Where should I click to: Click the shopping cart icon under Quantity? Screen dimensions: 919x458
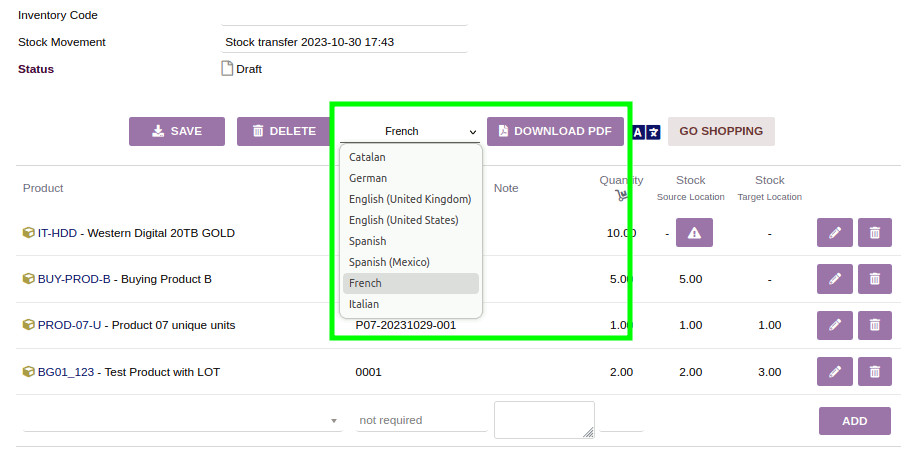[621, 196]
